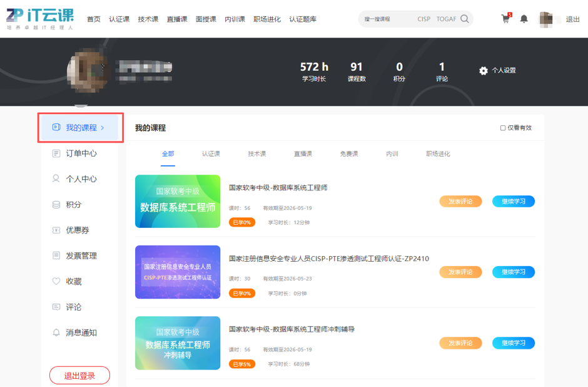
Task: Open the 数据库系统工程师 course thumbnail
Action: pyautogui.click(x=178, y=201)
